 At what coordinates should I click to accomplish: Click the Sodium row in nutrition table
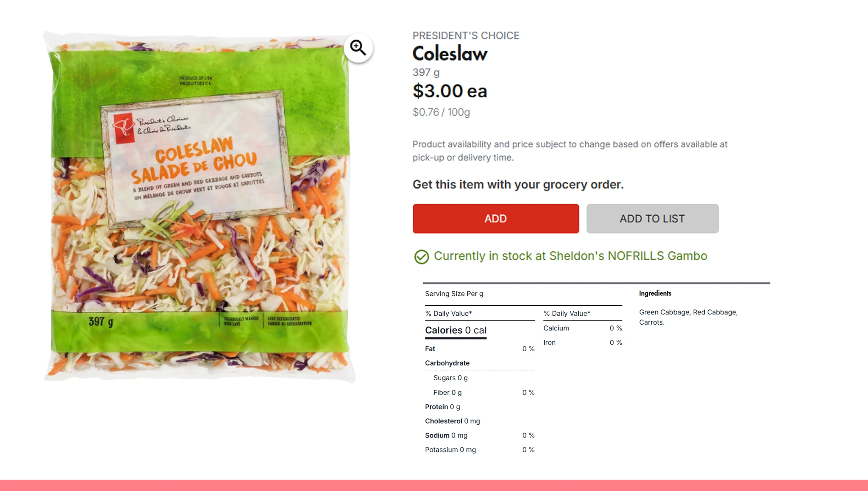[446, 435]
